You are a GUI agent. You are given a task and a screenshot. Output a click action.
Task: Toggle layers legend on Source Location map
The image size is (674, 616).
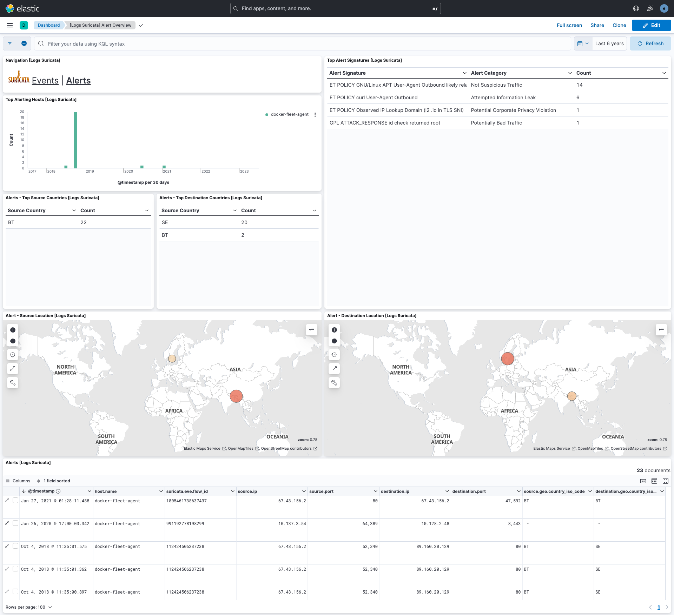click(311, 330)
